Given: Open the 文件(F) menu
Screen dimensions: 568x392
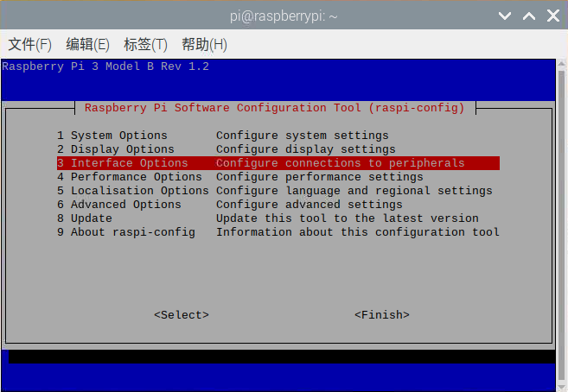Looking at the screenshot, I should click(x=29, y=45).
